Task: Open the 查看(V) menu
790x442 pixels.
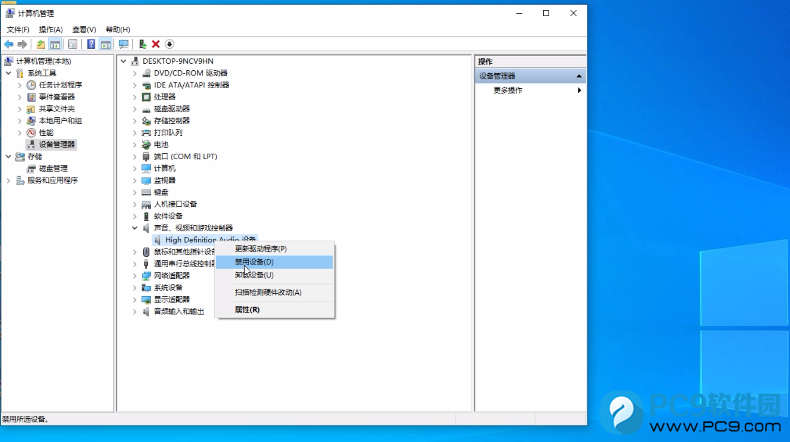Action: tap(84, 30)
